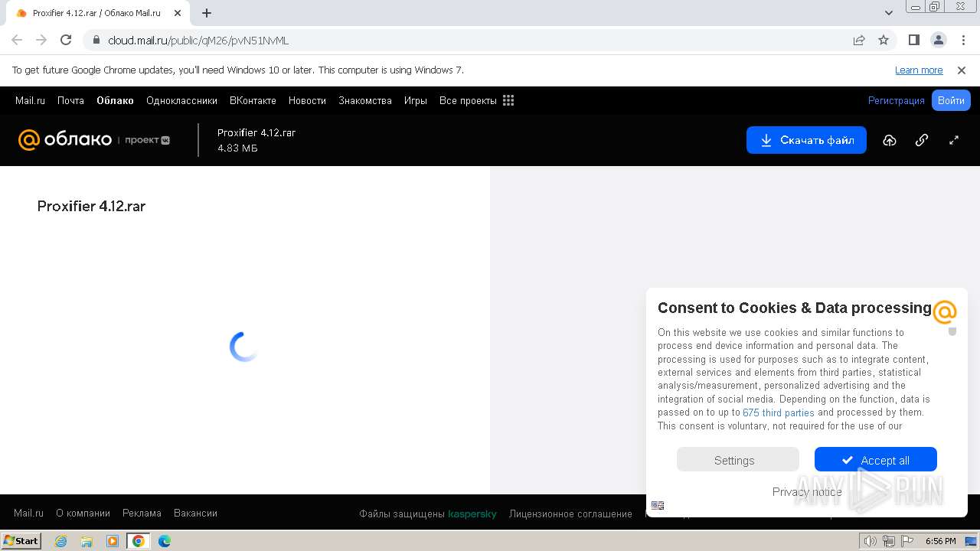
Task: Click the Windows Start button
Action: coord(21,541)
